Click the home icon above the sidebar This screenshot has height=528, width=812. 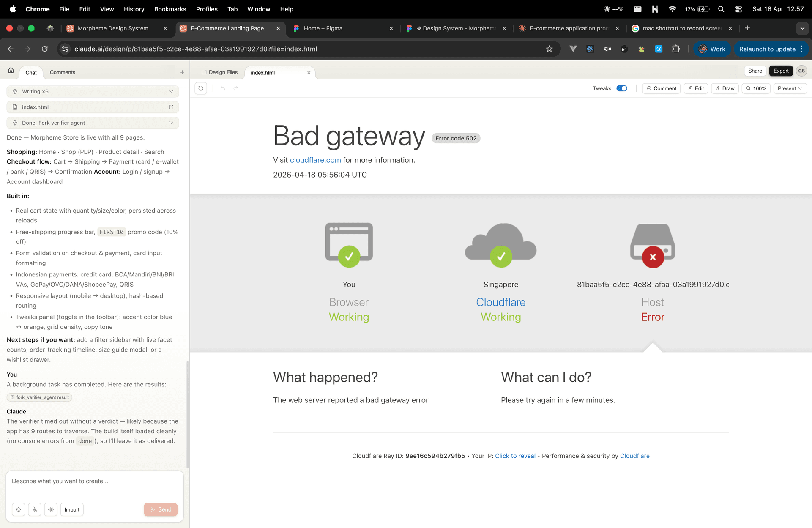tap(10, 70)
